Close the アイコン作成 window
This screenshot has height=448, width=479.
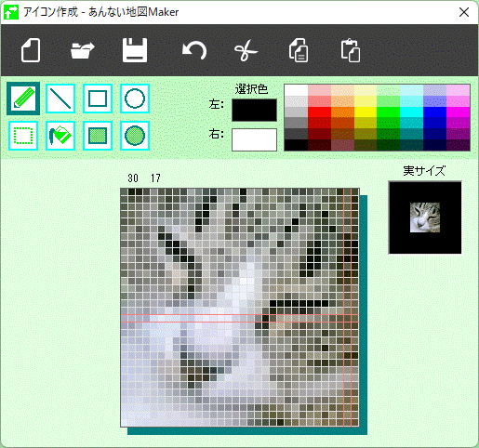464,12
